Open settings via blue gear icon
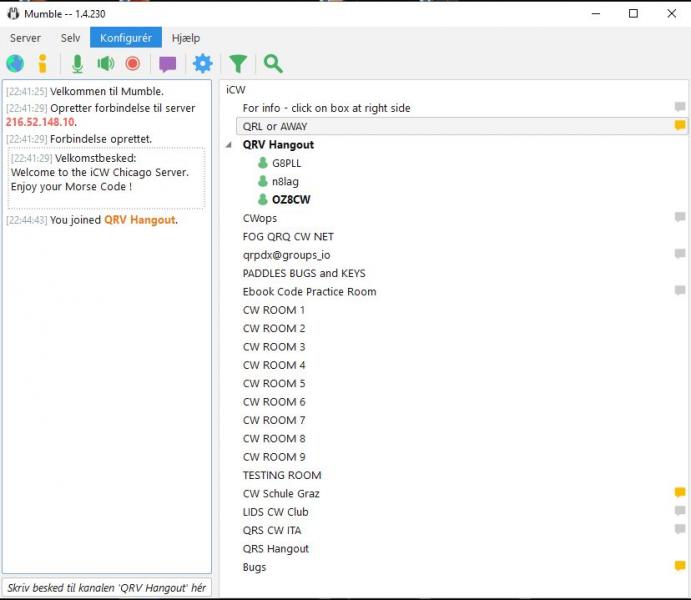 tap(203, 64)
